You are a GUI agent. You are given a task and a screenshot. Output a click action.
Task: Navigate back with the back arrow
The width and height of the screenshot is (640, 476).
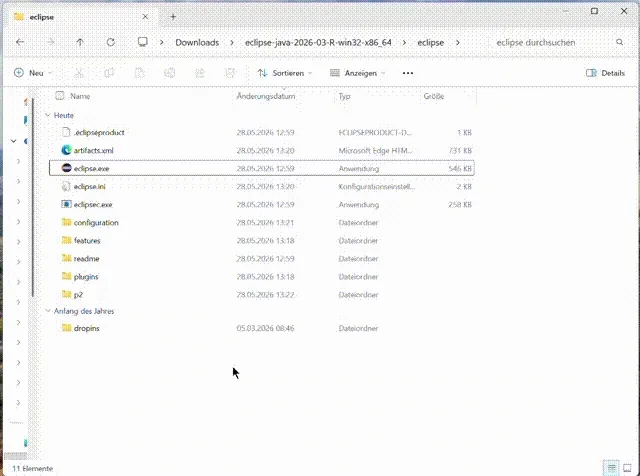(x=20, y=42)
